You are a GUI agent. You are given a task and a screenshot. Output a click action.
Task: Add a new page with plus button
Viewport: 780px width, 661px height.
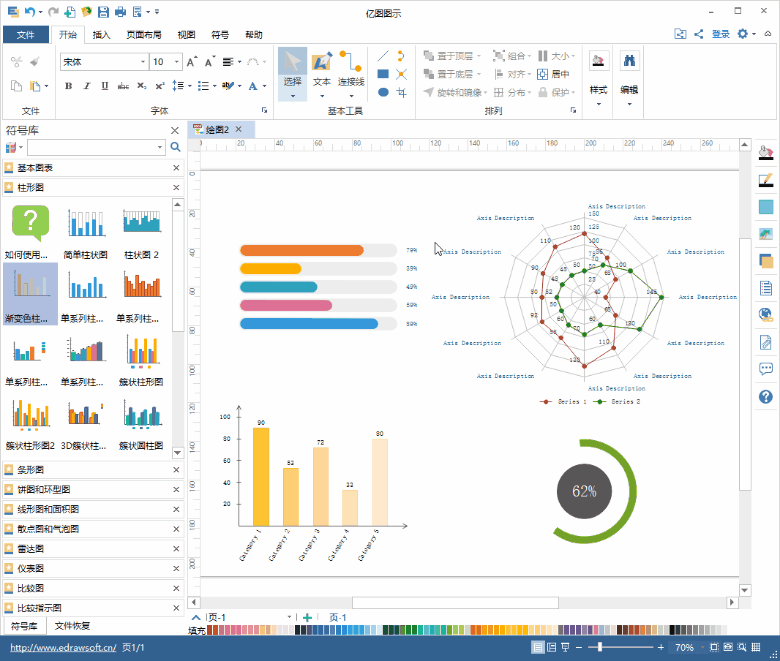click(x=307, y=617)
